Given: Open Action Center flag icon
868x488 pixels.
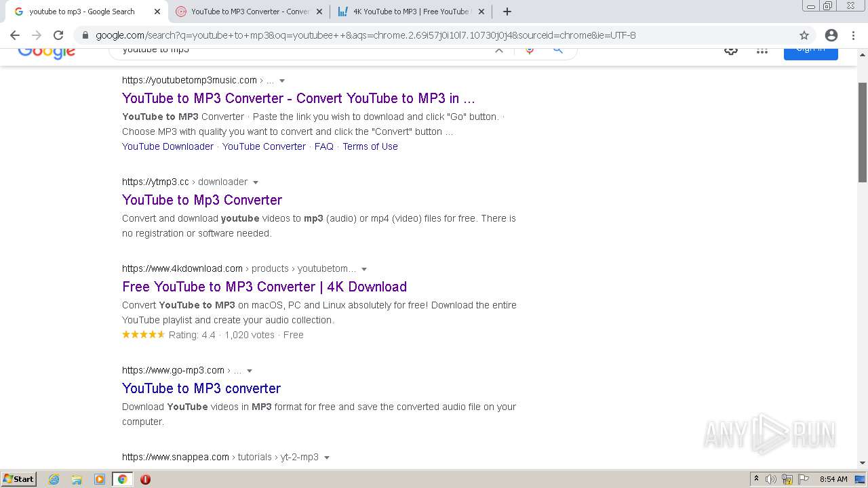Looking at the screenshot, I should (804, 479).
